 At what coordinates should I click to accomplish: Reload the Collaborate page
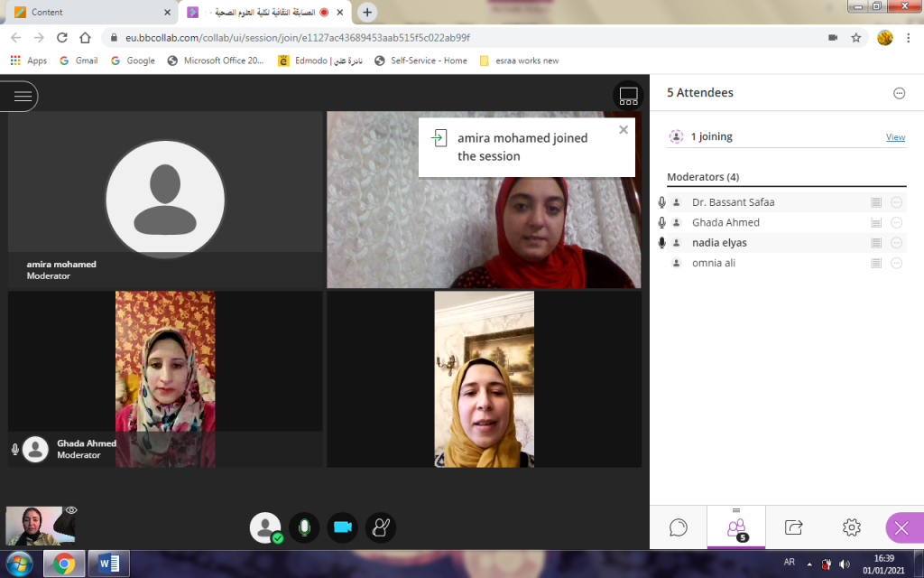[x=62, y=38]
